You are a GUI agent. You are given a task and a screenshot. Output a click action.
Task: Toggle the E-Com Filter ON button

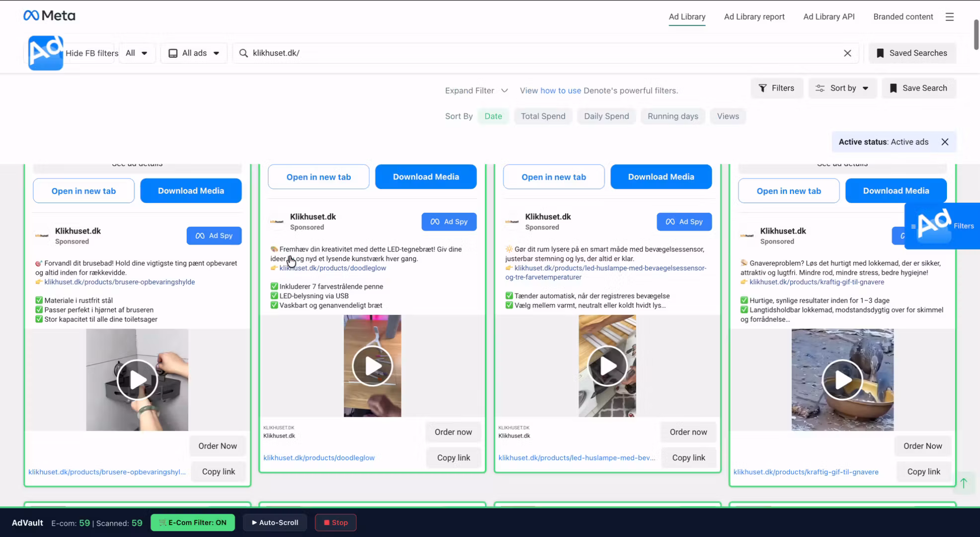pyautogui.click(x=192, y=523)
